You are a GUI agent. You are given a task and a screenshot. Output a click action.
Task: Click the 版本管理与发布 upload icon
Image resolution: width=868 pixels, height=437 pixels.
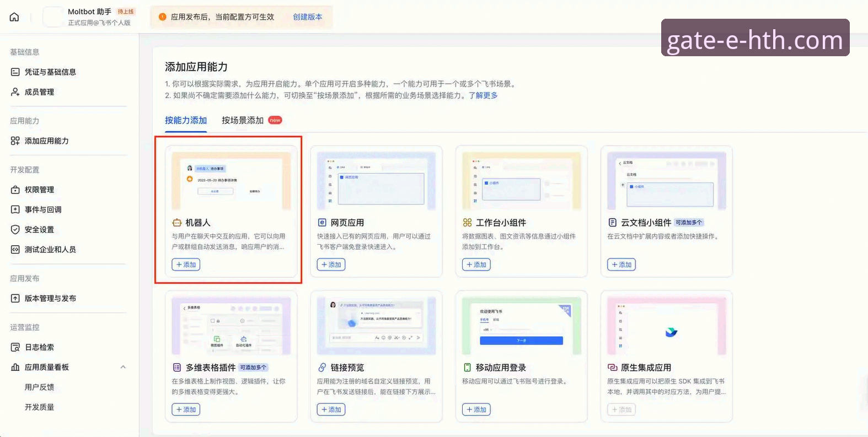15,298
